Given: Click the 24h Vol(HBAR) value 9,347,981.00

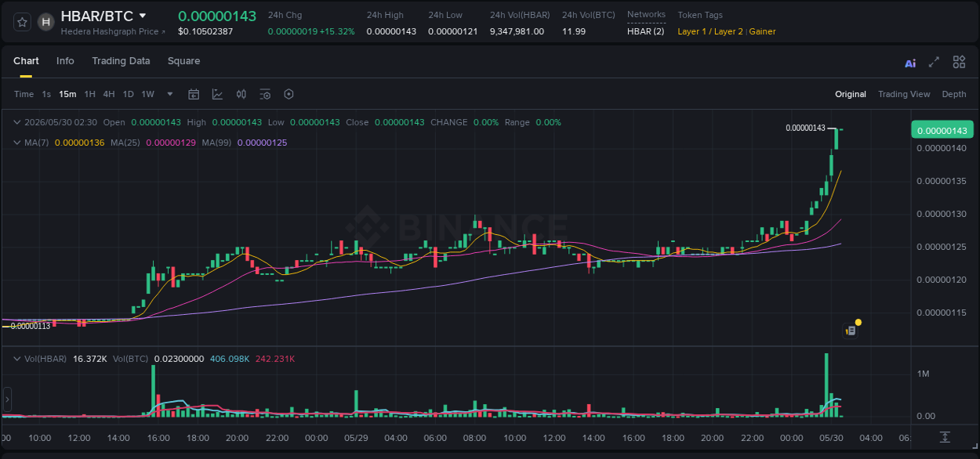Looking at the screenshot, I should point(517,31).
